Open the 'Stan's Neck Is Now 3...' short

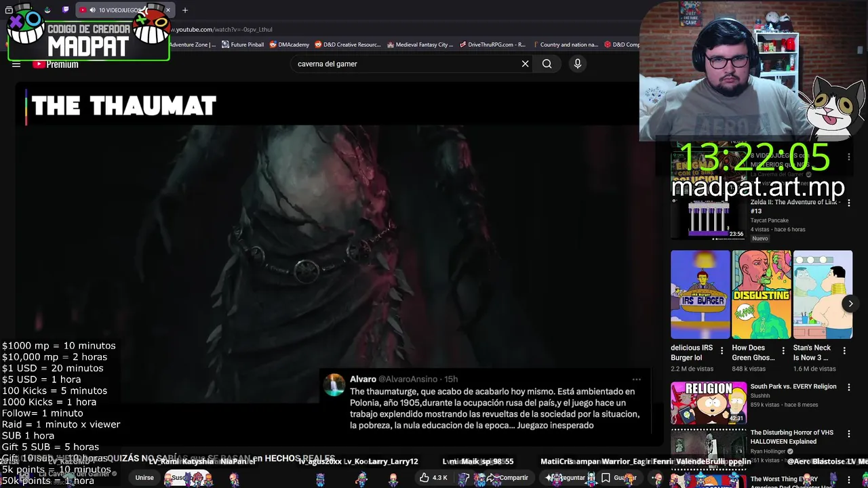point(823,294)
